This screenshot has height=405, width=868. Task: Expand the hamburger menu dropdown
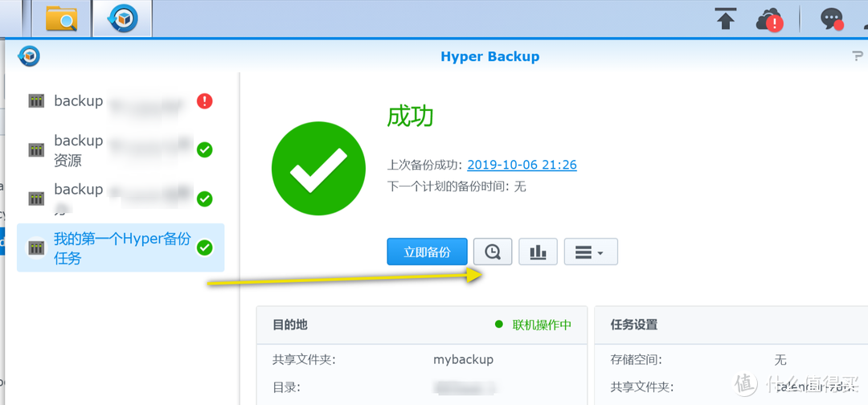[591, 252]
